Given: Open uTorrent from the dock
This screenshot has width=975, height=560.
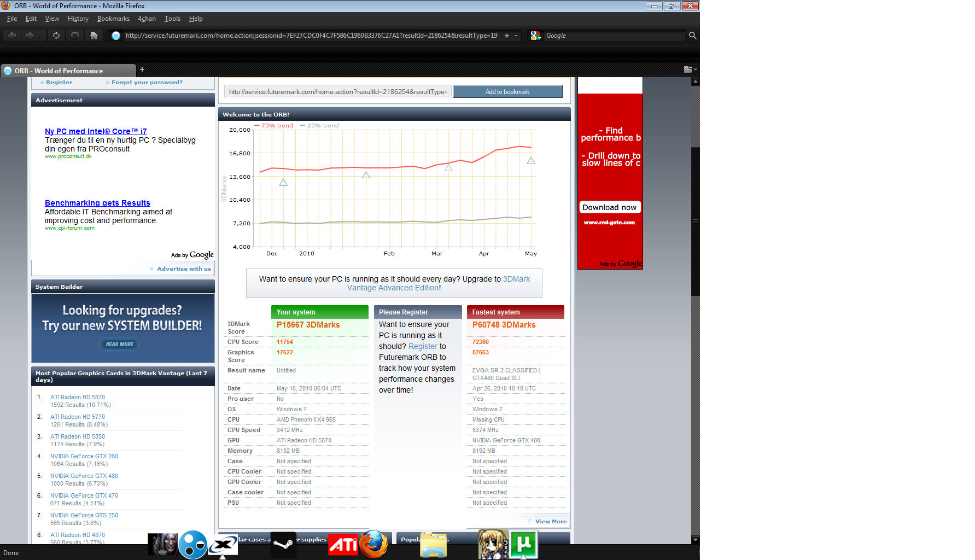Looking at the screenshot, I should (523, 545).
